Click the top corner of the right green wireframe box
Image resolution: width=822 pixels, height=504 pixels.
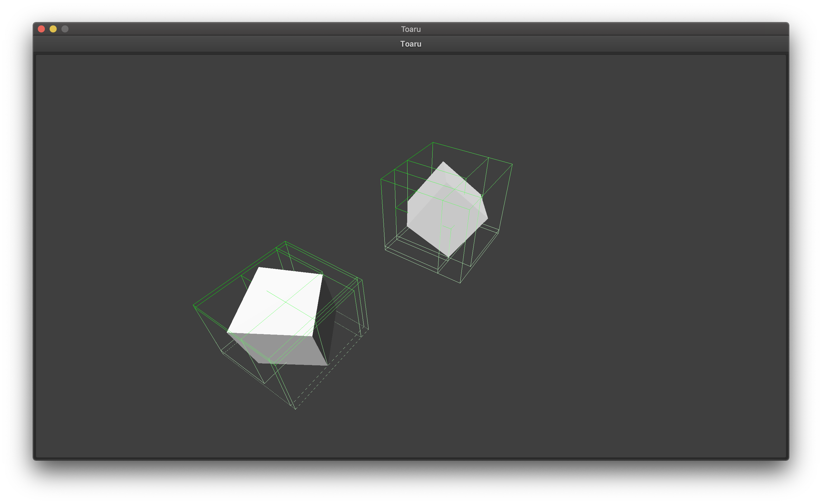tap(433, 142)
